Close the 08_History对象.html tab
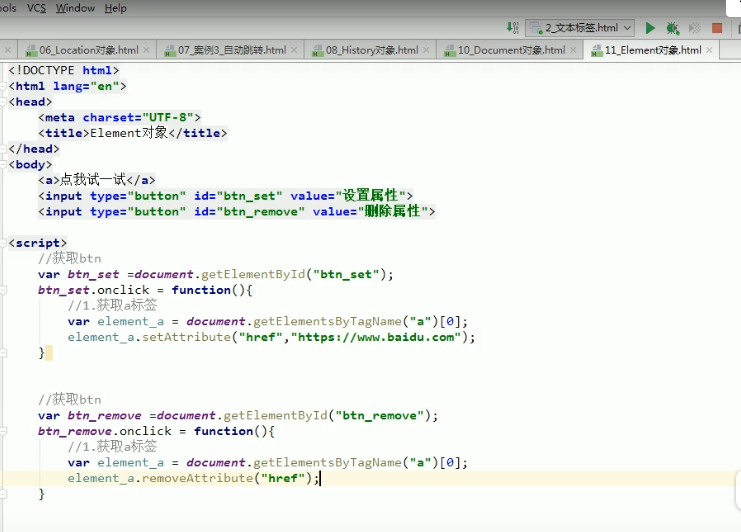The height and width of the screenshot is (532, 741). 426,50
